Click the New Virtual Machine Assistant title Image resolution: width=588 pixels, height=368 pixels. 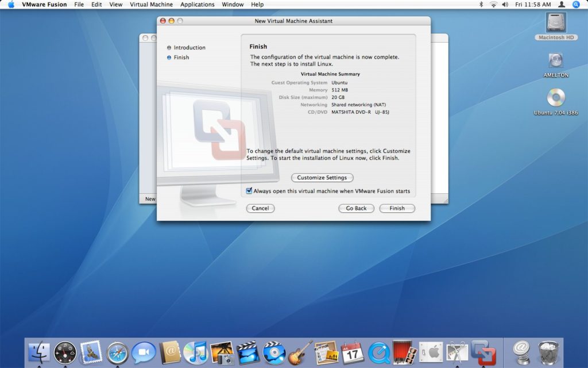(x=293, y=21)
